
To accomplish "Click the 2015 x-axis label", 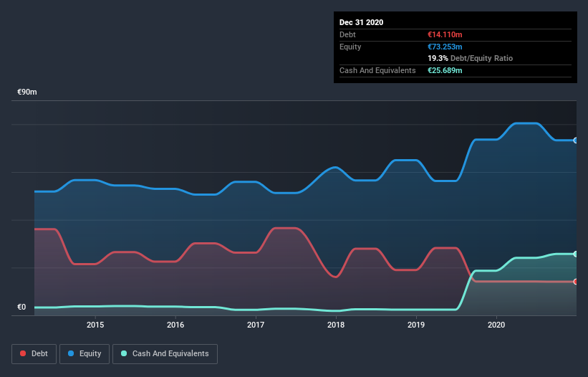I will (95, 325).
